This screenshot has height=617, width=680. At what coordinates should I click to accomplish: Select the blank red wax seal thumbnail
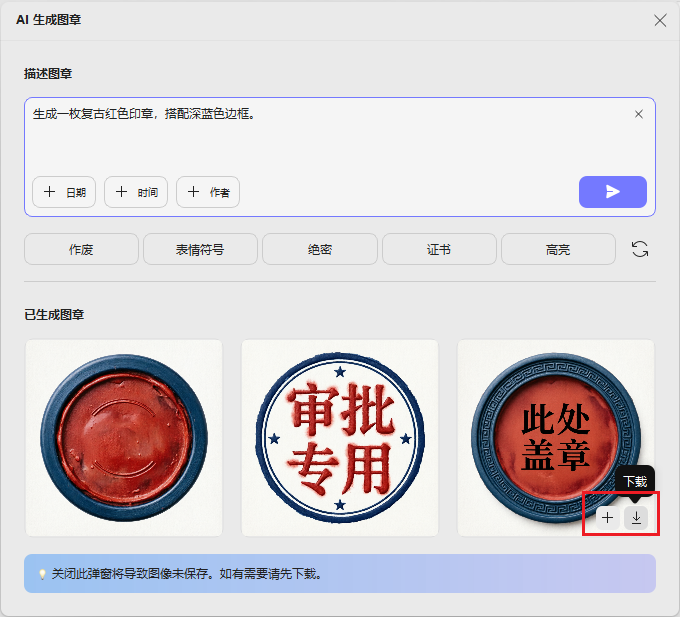tap(124, 438)
